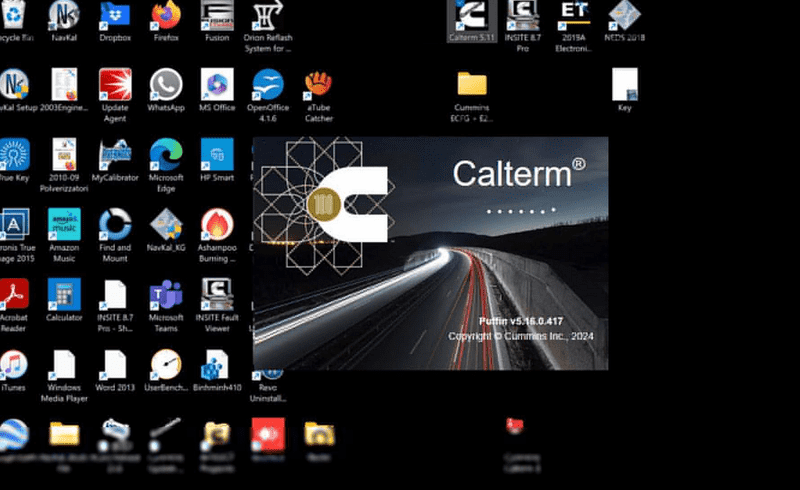Open the 2010-09 Polverizzatori document
The height and width of the screenshot is (490, 800).
64,165
